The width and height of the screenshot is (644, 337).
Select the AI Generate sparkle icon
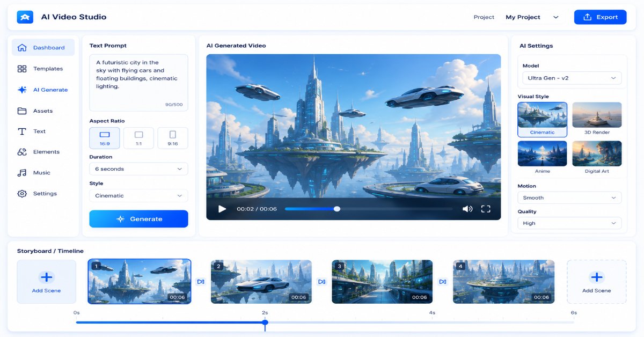(22, 90)
